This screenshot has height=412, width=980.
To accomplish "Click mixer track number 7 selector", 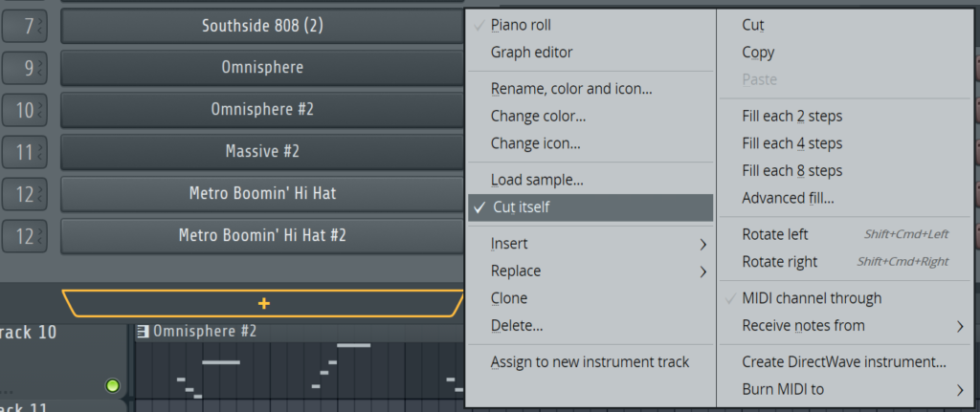I will click(25, 26).
